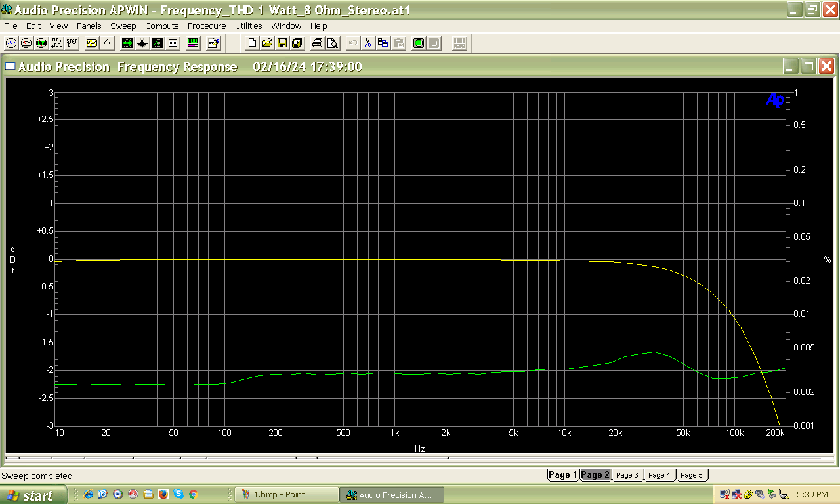Click the 1k frequency axis label

[394, 433]
